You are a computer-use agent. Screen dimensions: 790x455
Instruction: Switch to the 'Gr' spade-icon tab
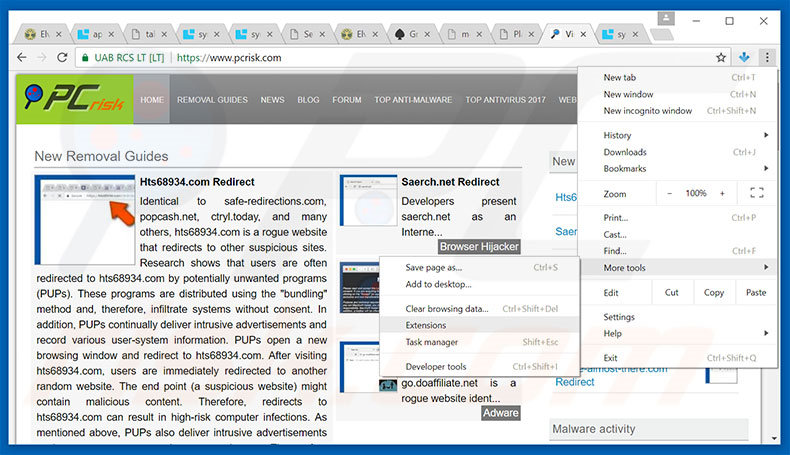(411, 34)
